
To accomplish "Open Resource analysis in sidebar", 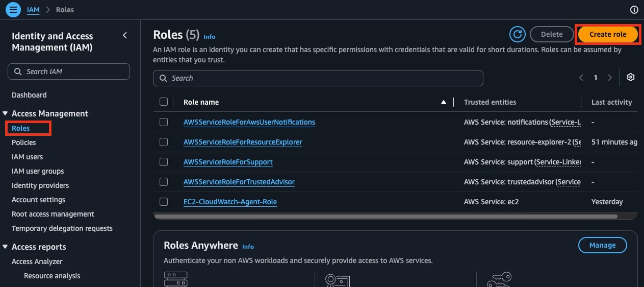I will click(52, 276).
